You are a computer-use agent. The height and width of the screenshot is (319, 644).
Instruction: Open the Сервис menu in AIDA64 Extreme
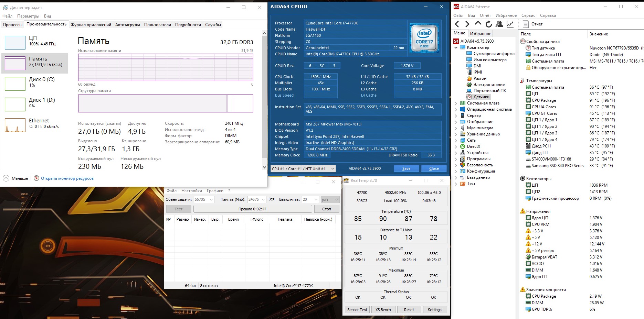(x=528, y=15)
